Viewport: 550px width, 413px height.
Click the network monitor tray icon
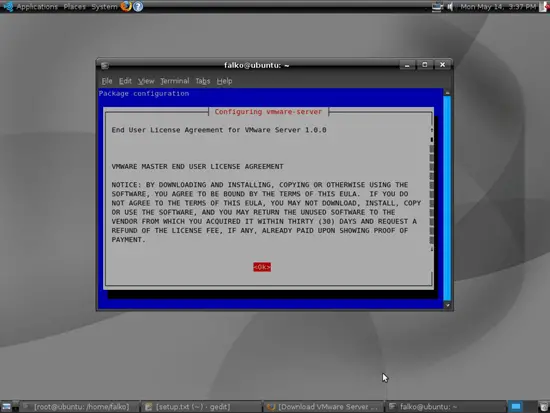click(x=437, y=7)
